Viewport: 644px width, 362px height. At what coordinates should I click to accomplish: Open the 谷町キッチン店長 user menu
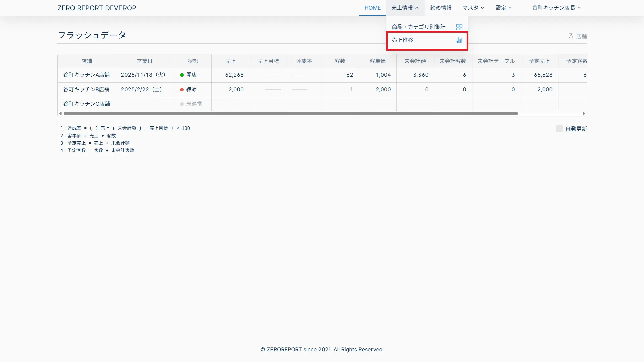pos(556,8)
